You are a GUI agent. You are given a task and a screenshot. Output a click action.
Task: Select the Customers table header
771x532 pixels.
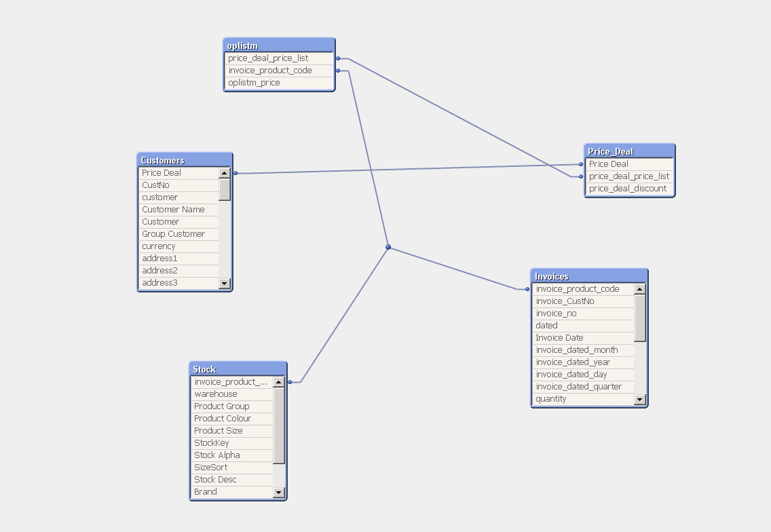(185, 159)
